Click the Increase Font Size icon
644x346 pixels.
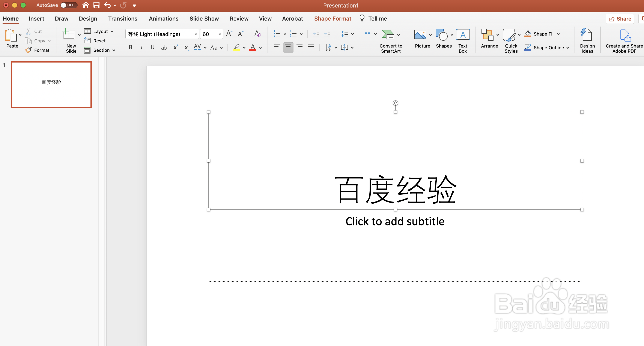pos(229,34)
